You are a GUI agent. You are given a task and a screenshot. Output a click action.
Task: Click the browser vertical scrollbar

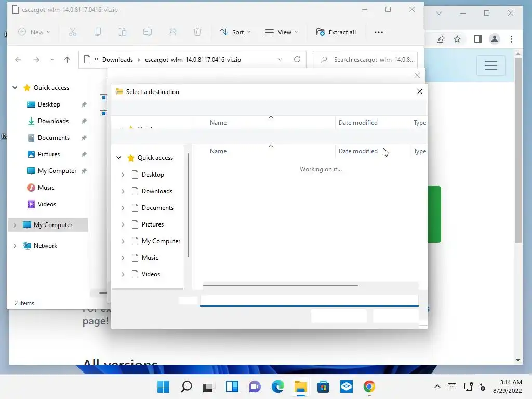pyautogui.click(x=518, y=149)
